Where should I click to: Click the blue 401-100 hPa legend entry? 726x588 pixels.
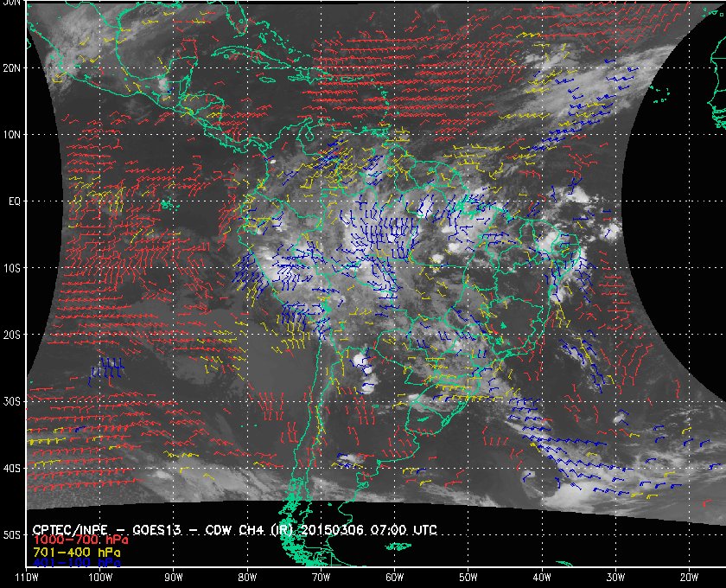76,563
